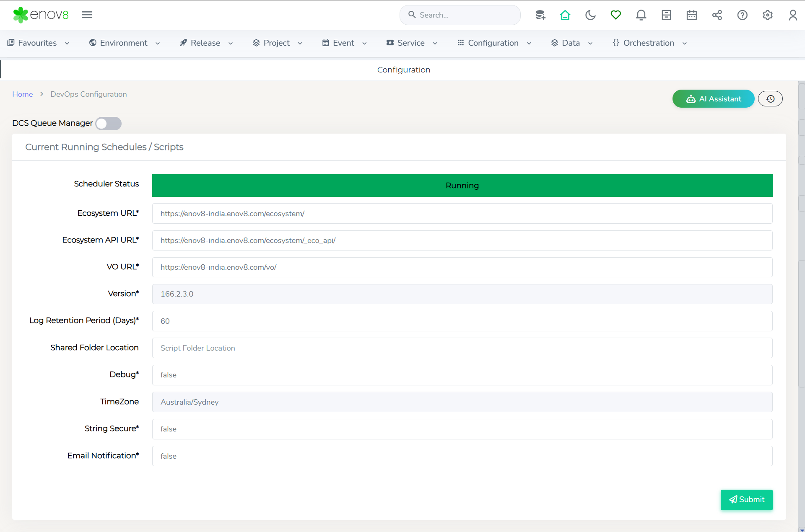Open the Service nav menu
This screenshot has width=805, height=532.
(411, 43)
